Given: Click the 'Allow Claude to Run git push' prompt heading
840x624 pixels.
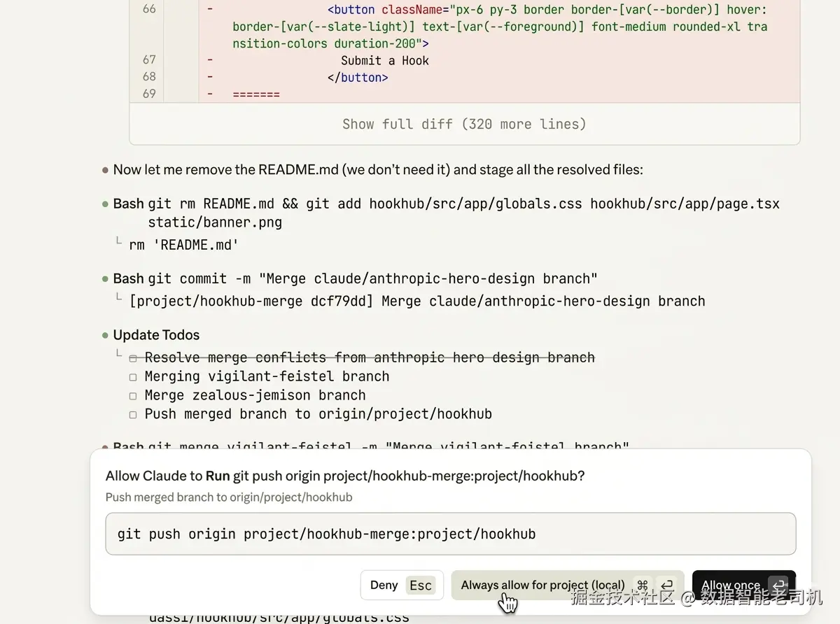Looking at the screenshot, I should (345, 476).
